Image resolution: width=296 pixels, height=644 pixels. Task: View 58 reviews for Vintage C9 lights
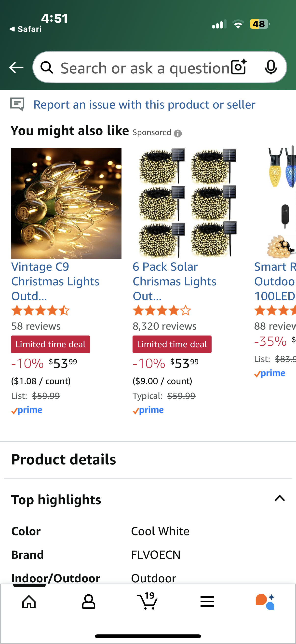[x=36, y=326]
